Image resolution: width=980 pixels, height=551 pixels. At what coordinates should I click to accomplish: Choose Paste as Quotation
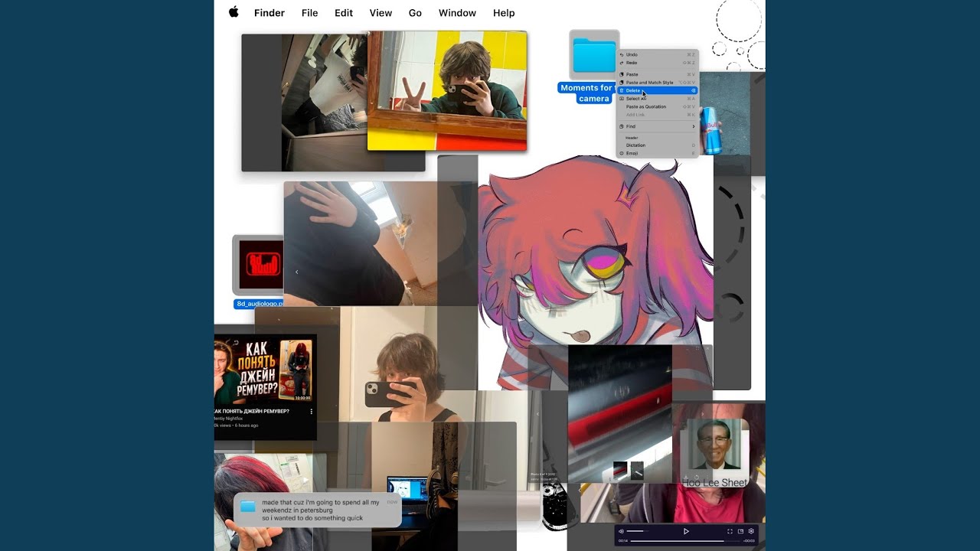click(658, 106)
